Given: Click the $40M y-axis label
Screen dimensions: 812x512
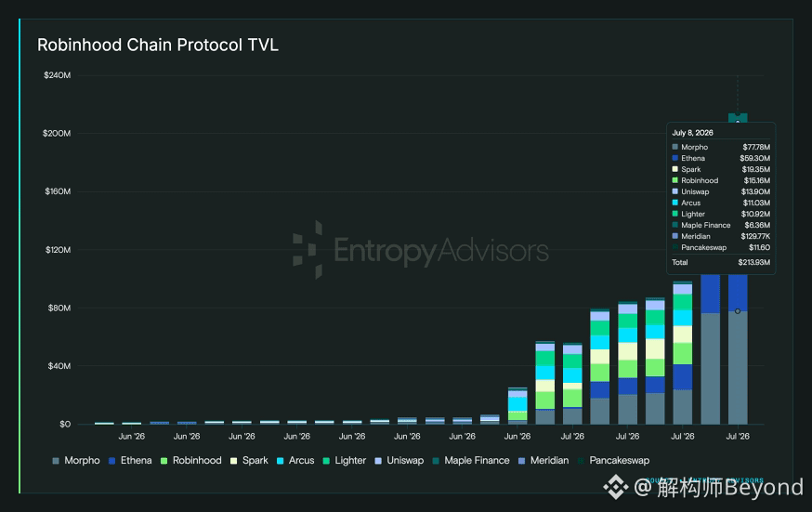Looking at the screenshot, I should (59, 365).
